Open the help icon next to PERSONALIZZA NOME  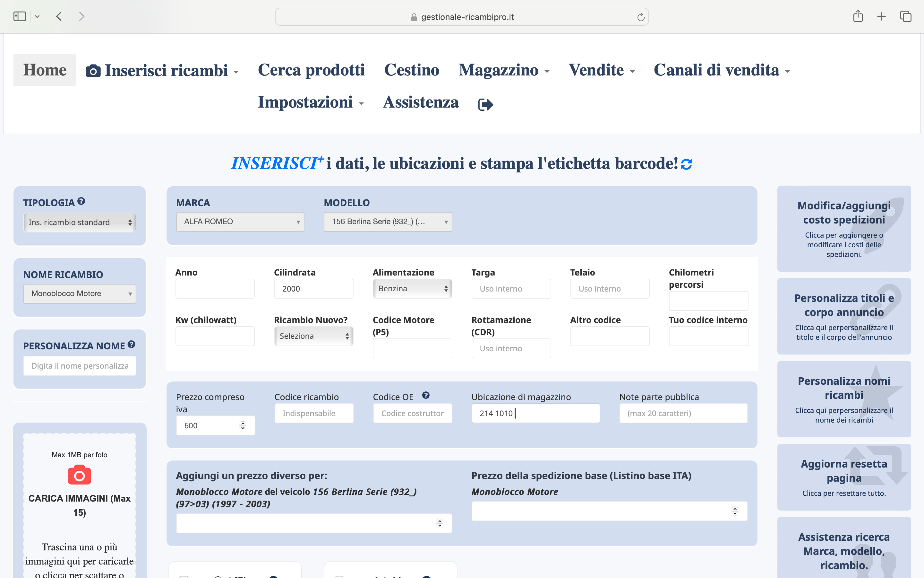point(131,345)
